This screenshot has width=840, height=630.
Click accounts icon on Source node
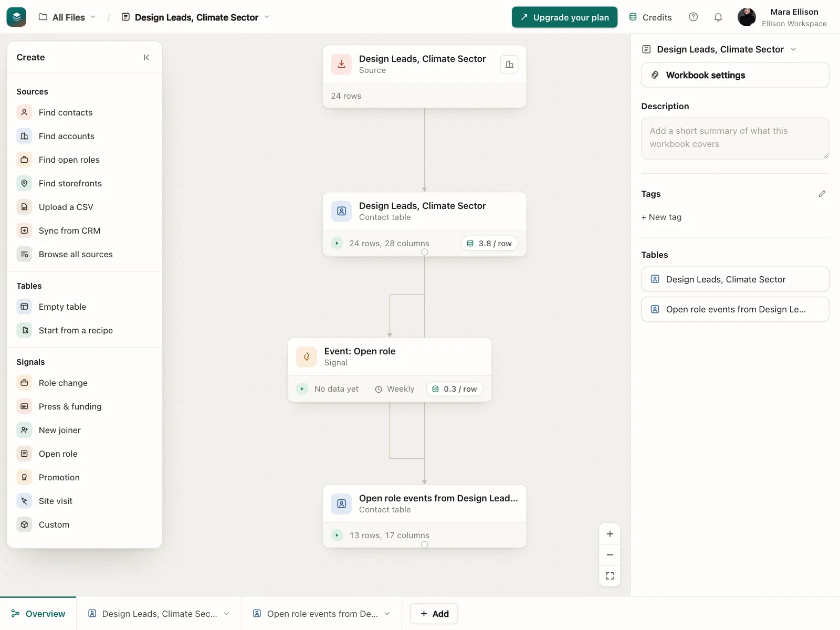(509, 64)
